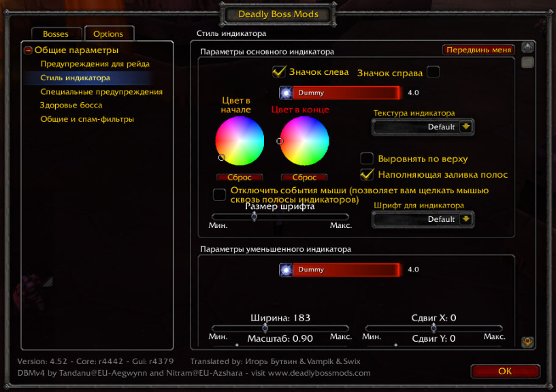
Task: Click the options panel scrollbar thumb
Action: (527, 63)
